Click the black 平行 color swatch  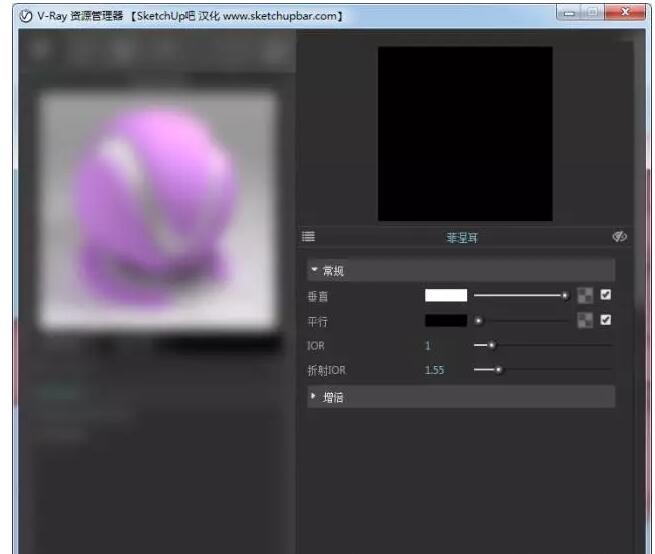[446, 321]
